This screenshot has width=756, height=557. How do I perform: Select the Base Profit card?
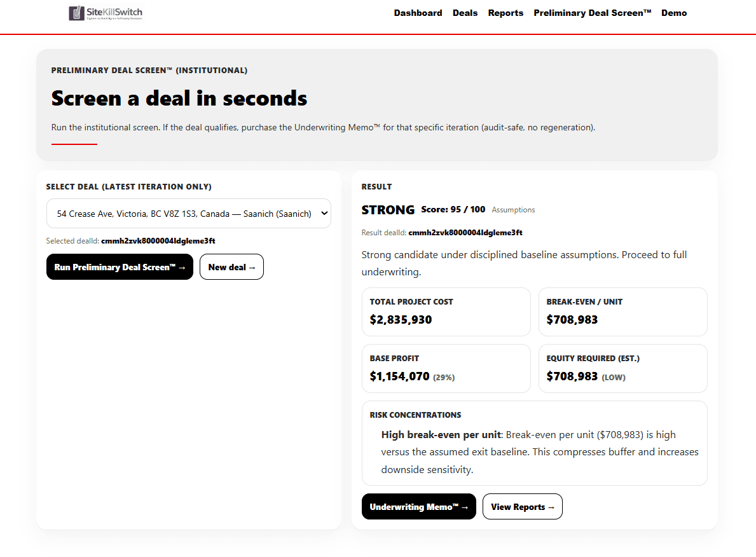(446, 368)
